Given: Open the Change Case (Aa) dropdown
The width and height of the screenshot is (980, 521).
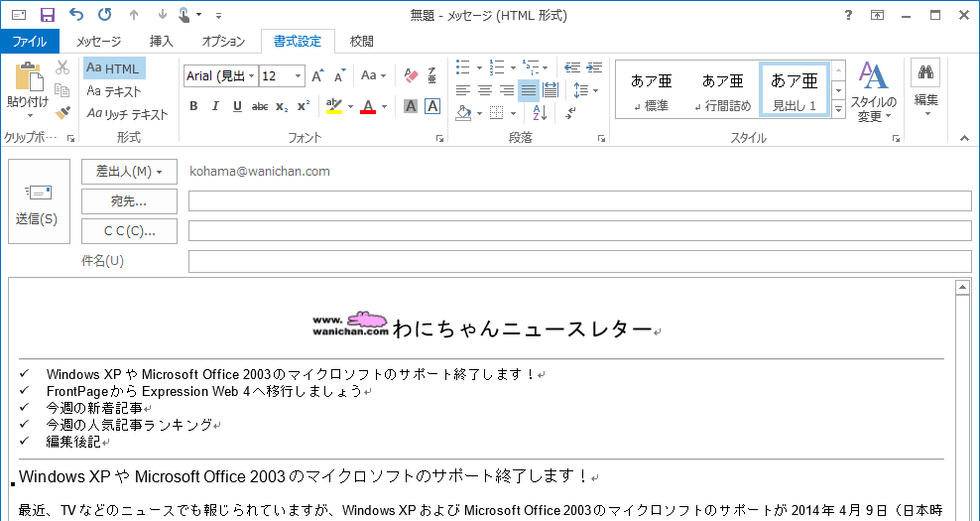Looking at the screenshot, I should pyautogui.click(x=374, y=75).
